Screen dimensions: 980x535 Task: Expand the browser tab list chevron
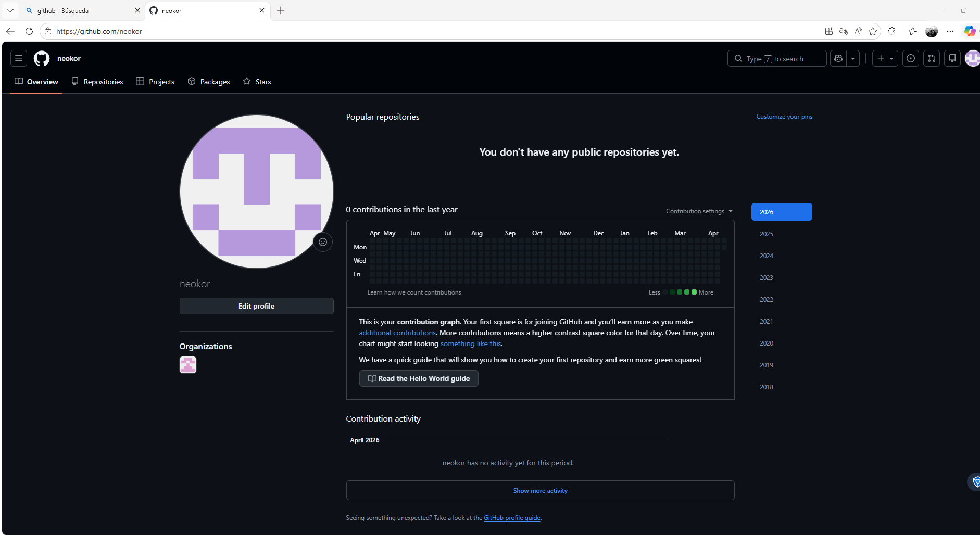point(10,10)
